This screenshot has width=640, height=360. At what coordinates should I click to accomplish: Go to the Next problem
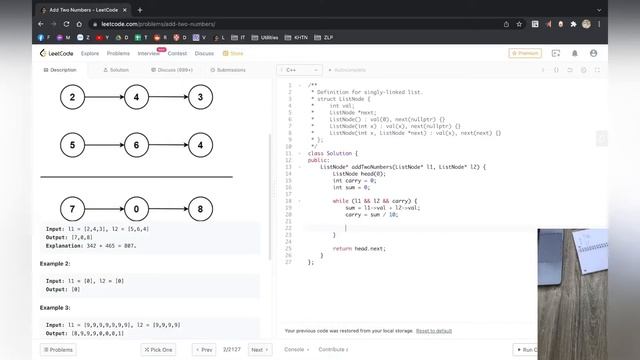[x=260, y=350]
